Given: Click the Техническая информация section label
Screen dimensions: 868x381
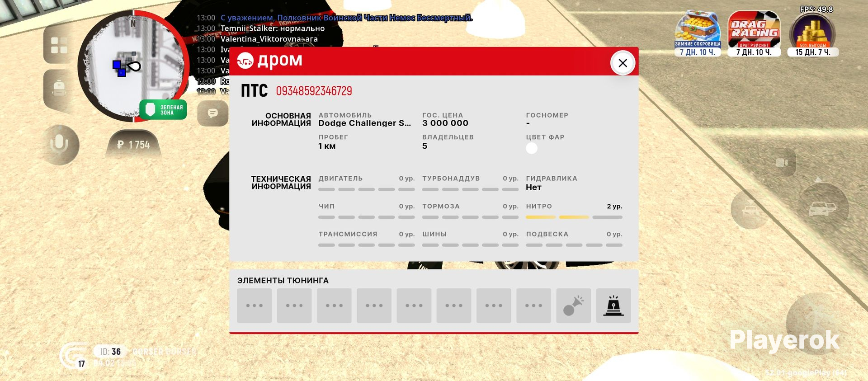Looking at the screenshot, I should (281, 183).
